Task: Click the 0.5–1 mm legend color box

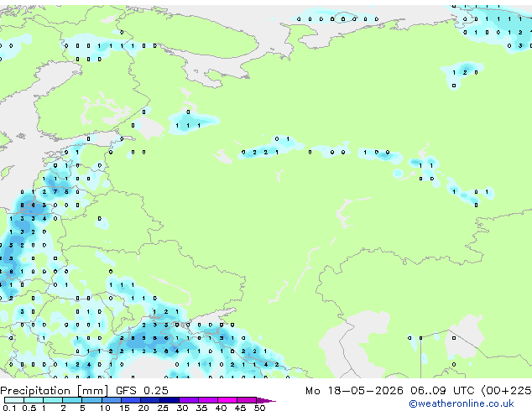Action: pyautogui.click(x=34, y=400)
